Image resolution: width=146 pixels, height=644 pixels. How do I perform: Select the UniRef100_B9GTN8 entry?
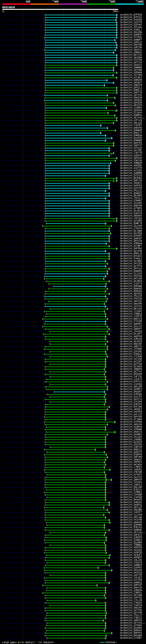pos(131,45)
